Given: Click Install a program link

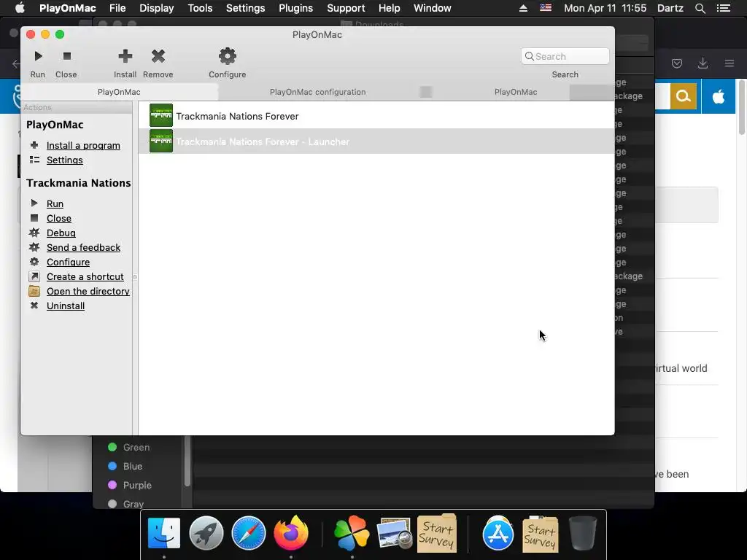Looking at the screenshot, I should [83, 145].
